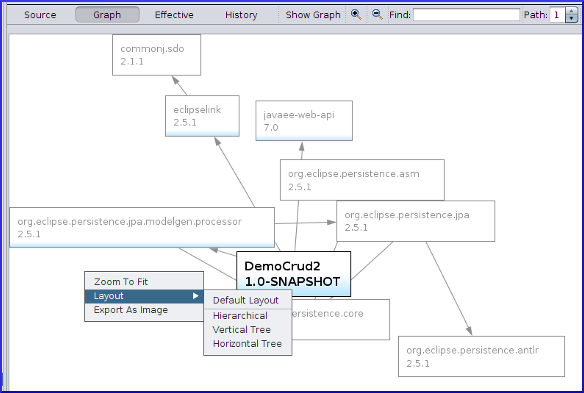Viewport: 584px width, 393px height.
Task: Select the javaee-web-api 7.0 node
Action: pos(304,121)
